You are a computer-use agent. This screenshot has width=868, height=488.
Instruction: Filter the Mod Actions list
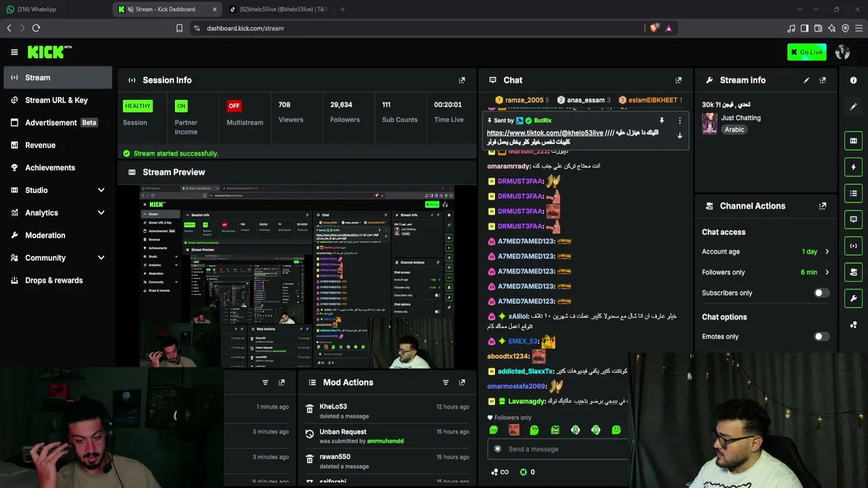coord(446,382)
